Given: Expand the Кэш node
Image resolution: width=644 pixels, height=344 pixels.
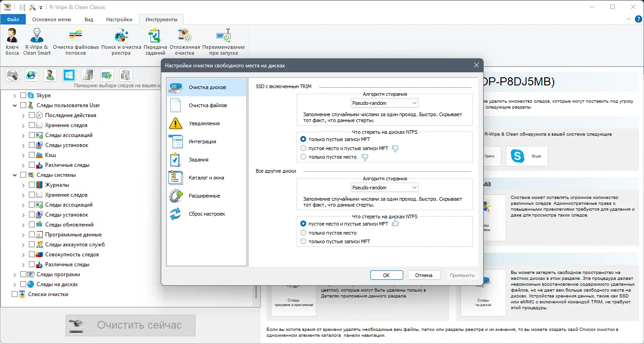Looking at the screenshot, I should pyautogui.click(x=23, y=155).
